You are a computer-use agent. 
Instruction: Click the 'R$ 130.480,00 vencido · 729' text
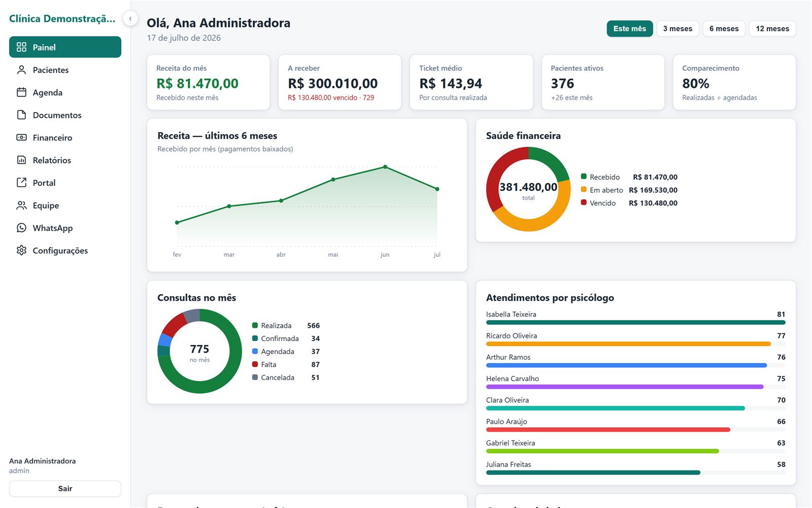[x=331, y=98]
